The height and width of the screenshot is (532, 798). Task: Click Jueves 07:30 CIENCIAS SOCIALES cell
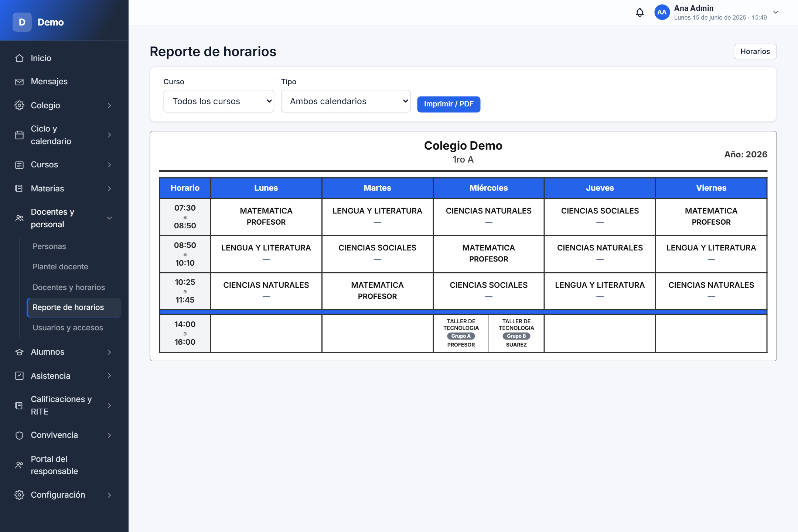pyautogui.click(x=600, y=217)
